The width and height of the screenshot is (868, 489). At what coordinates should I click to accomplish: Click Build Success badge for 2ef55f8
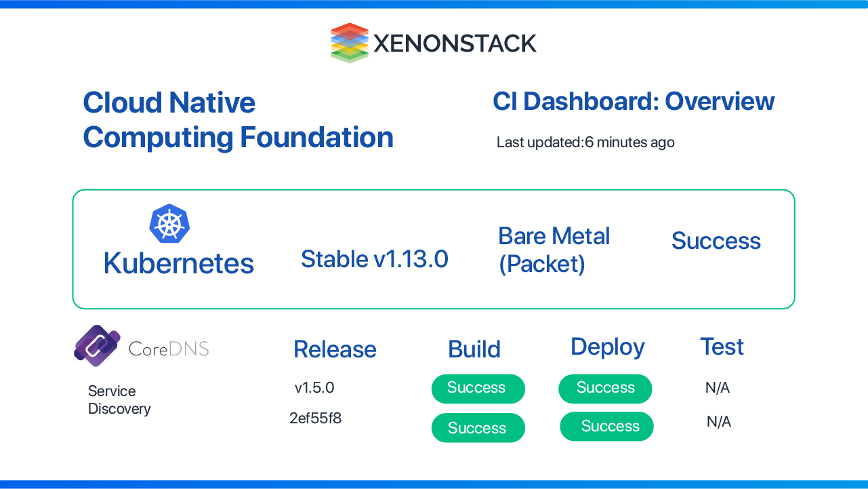point(478,428)
